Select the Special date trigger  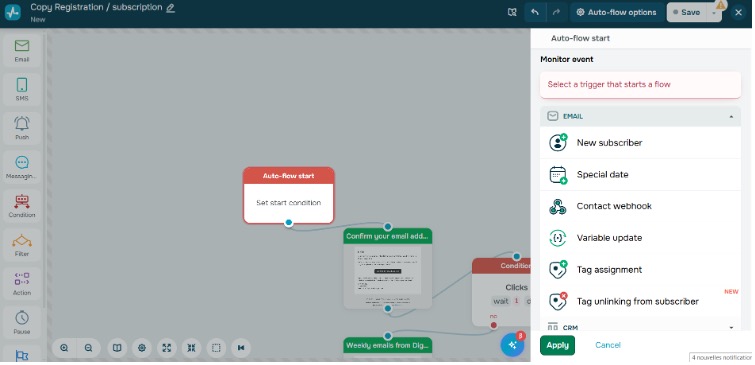(x=640, y=174)
